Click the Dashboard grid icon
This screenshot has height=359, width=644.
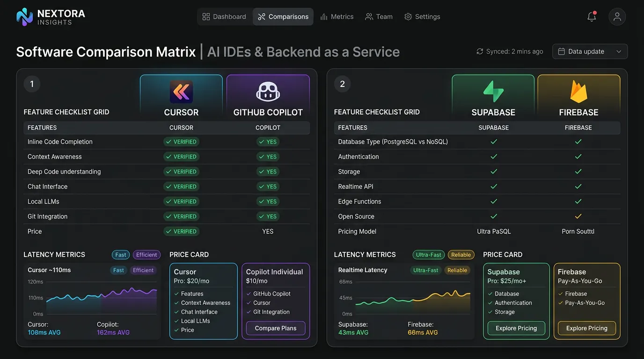pos(206,16)
